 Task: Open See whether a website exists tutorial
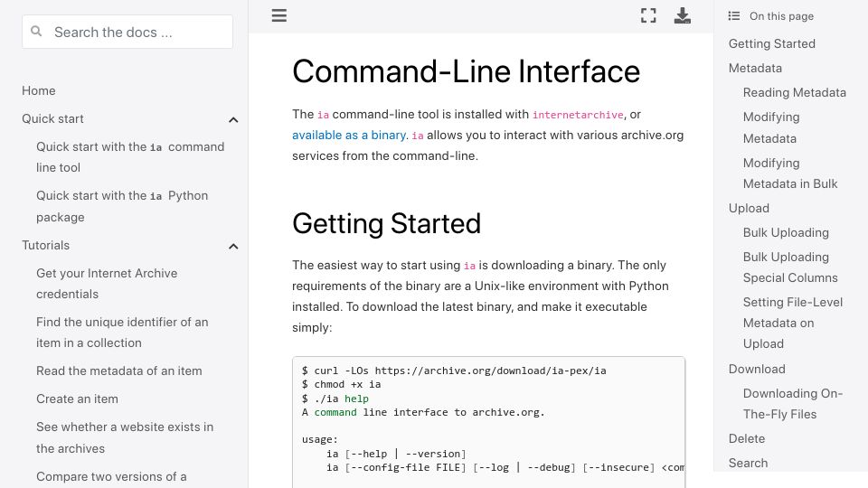click(x=125, y=437)
